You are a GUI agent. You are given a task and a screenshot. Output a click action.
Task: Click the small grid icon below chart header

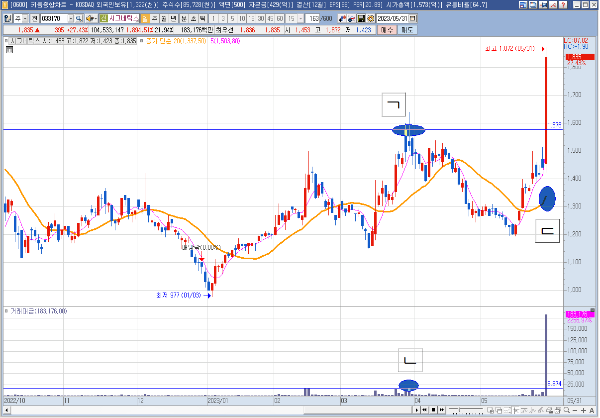[x=9, y=49]
